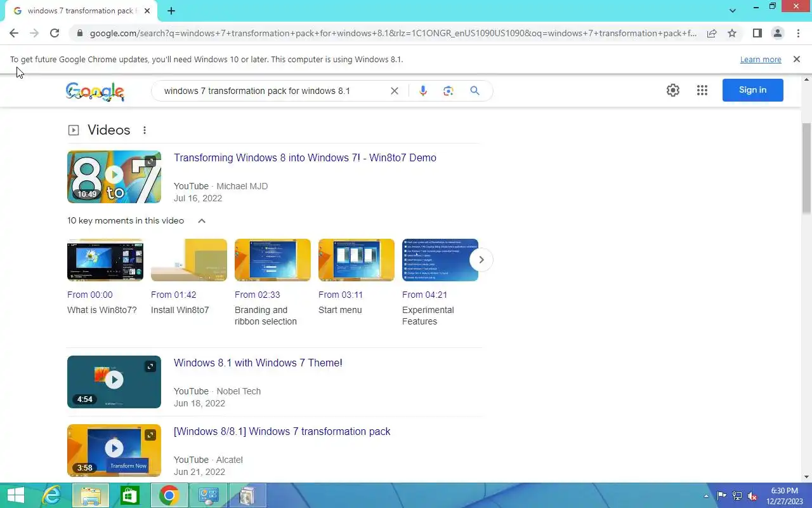
Task: Jump to the From 02:33 moment
Action: [x=258, y=295]
